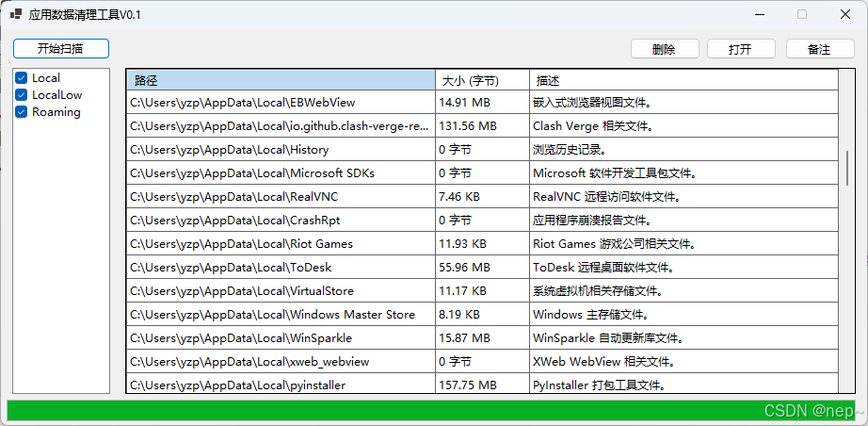Click the 嵌入式浏览器视图文件 description cell
Viewport: 868px width, 426px height.
point(683,103)
